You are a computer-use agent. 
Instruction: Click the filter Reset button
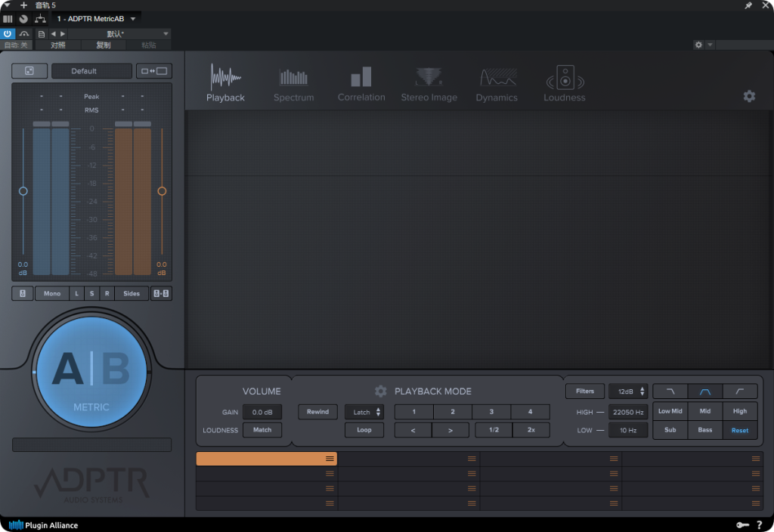point(739,430)
